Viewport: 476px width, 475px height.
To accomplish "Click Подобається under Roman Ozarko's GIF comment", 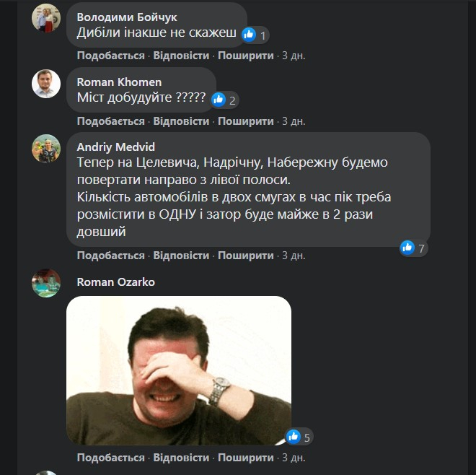I will point(111,458).
